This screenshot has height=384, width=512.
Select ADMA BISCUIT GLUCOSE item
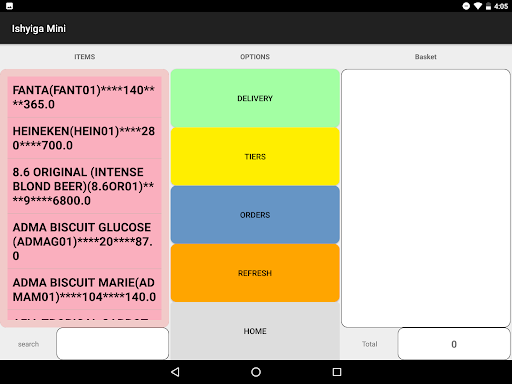[85, 241]
